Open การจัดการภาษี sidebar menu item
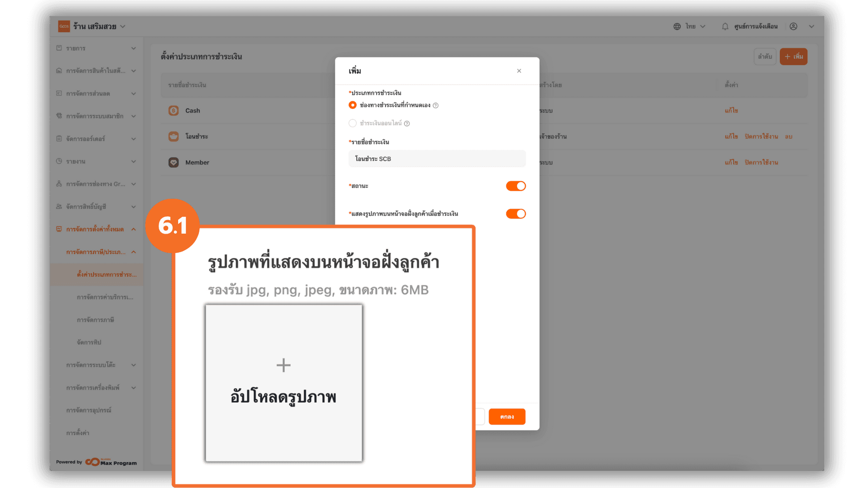Viewport: 868px width, 488px height. [95, 320]
